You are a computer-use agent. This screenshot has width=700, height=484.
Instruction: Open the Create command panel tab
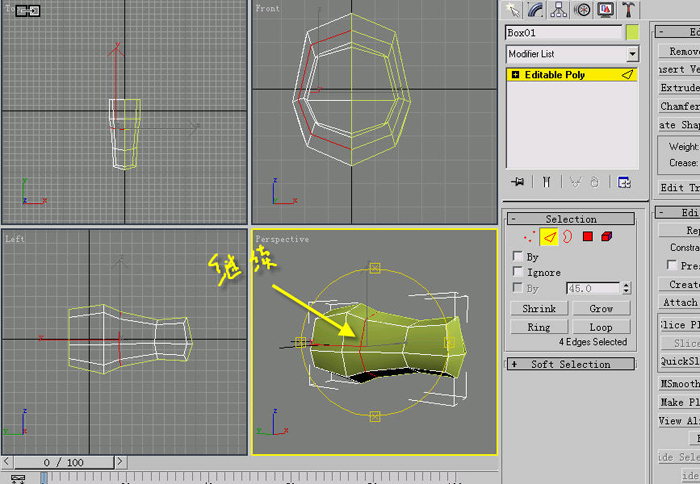pos(512,9)
